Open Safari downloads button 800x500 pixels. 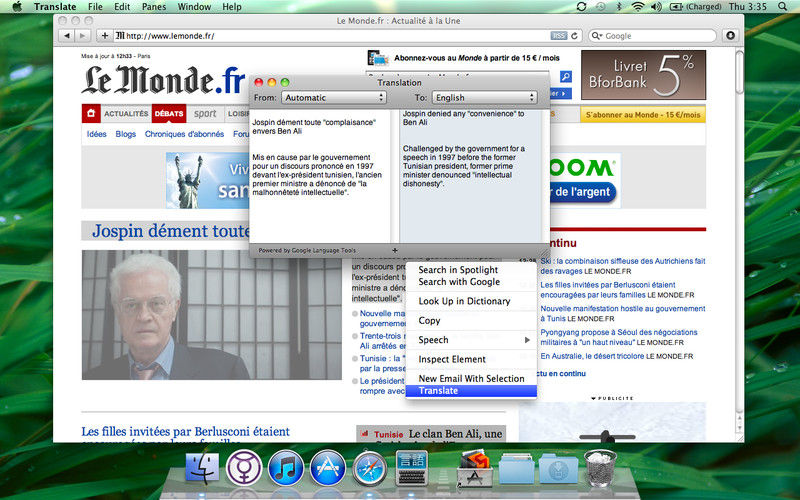coord(731,35)
